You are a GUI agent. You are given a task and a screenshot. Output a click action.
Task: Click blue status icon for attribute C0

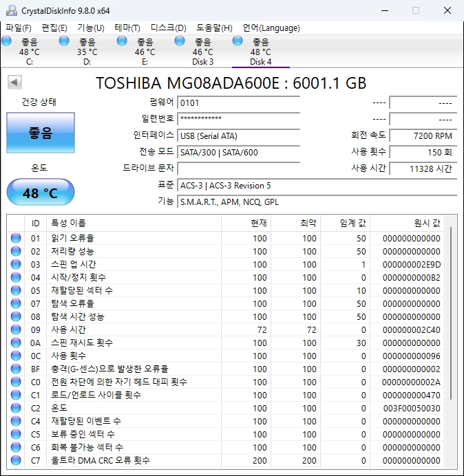(x=16, y=382)
